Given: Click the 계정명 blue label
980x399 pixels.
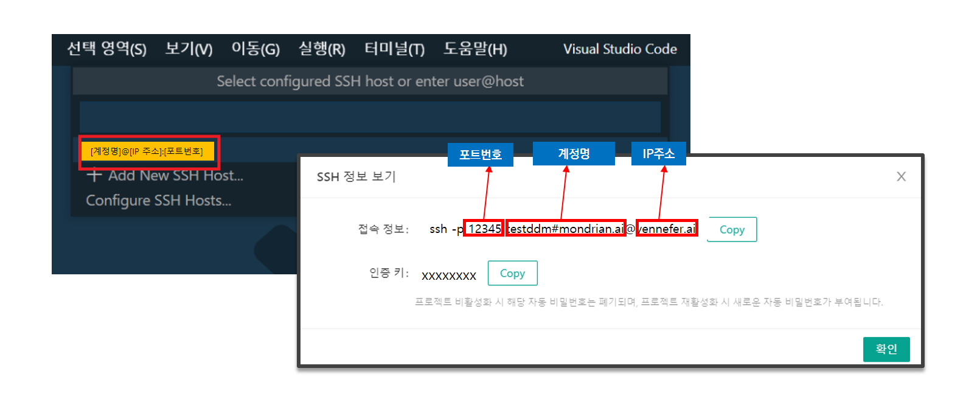Looking at the screenshot, I should (574, 153).
